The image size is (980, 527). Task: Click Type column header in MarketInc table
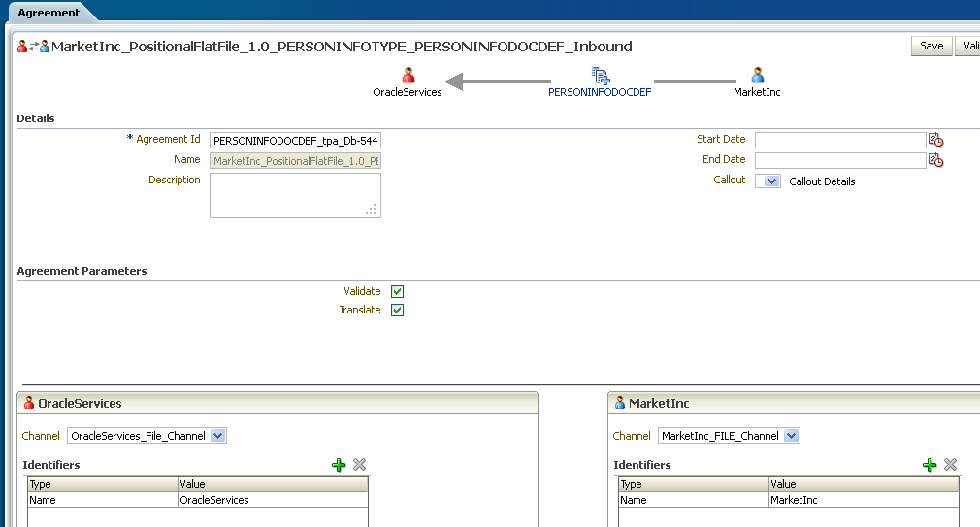694,484
